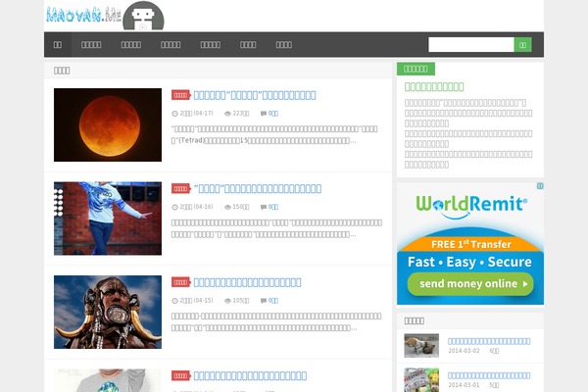Click the eye views icon showing 105
The image size is (588, 392).
click(x=227, y=301)
